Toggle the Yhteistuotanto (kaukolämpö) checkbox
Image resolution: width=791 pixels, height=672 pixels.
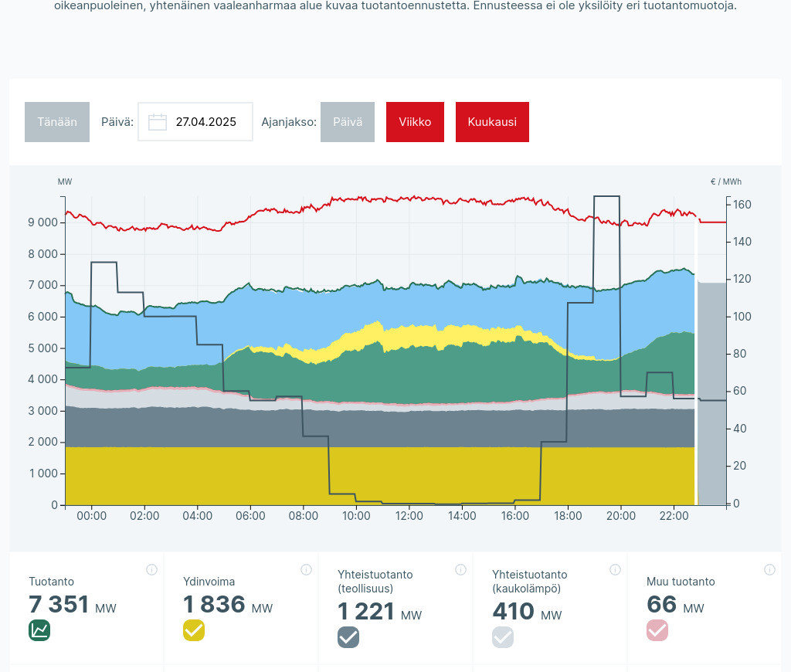(503, 637)
